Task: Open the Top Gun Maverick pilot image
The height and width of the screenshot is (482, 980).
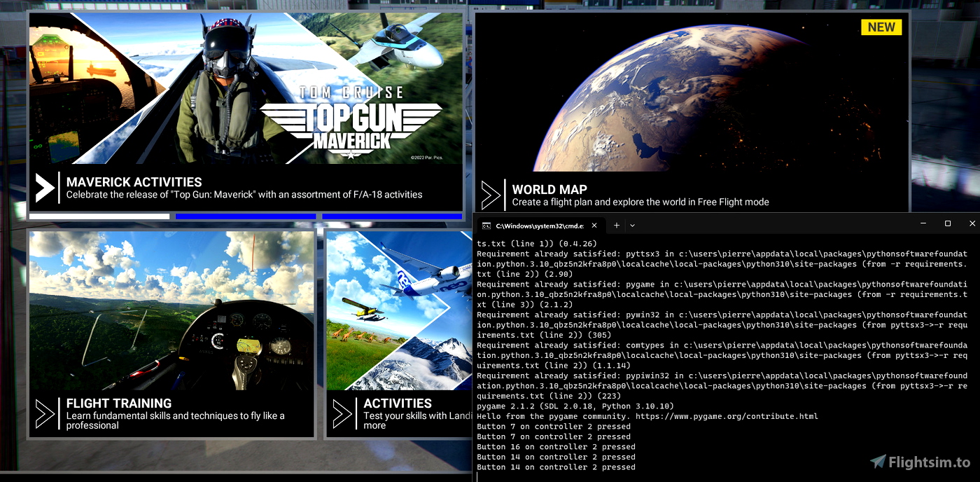Action: [x=246, y=88]
